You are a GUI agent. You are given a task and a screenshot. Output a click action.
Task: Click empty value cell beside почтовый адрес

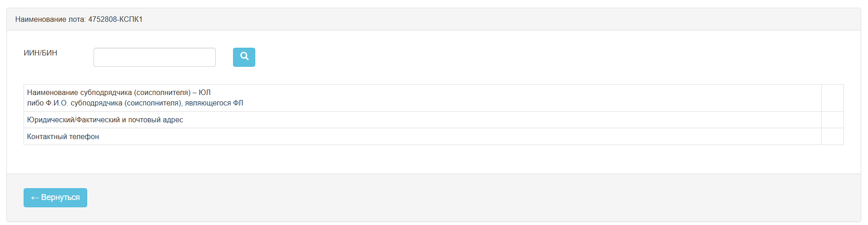tap(832, 120)
